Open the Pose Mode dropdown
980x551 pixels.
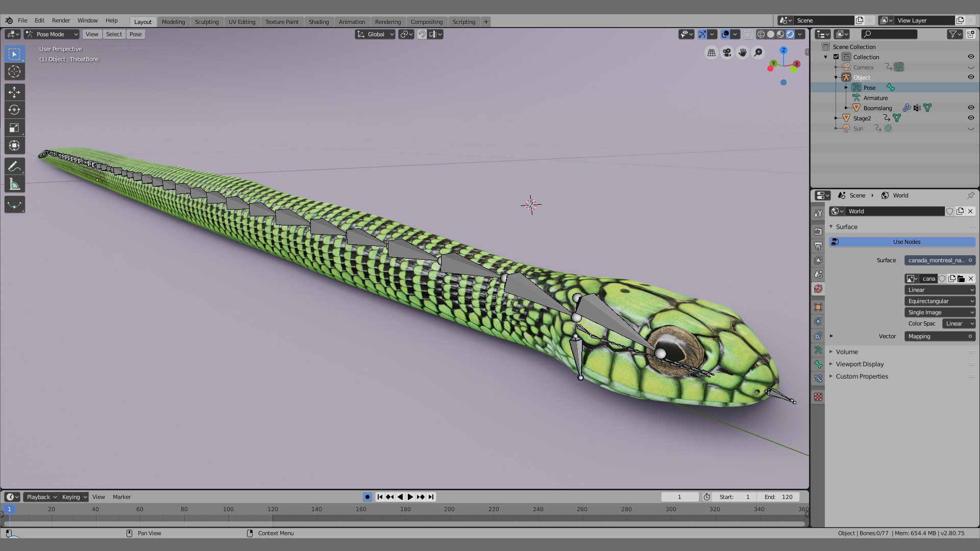(52, 34)
